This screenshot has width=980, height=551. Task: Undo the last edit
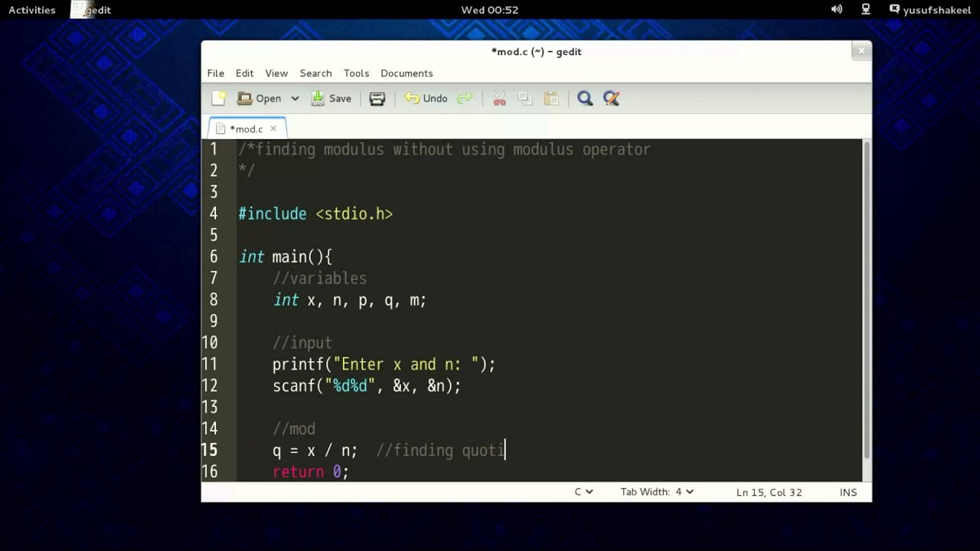(426, 98)
